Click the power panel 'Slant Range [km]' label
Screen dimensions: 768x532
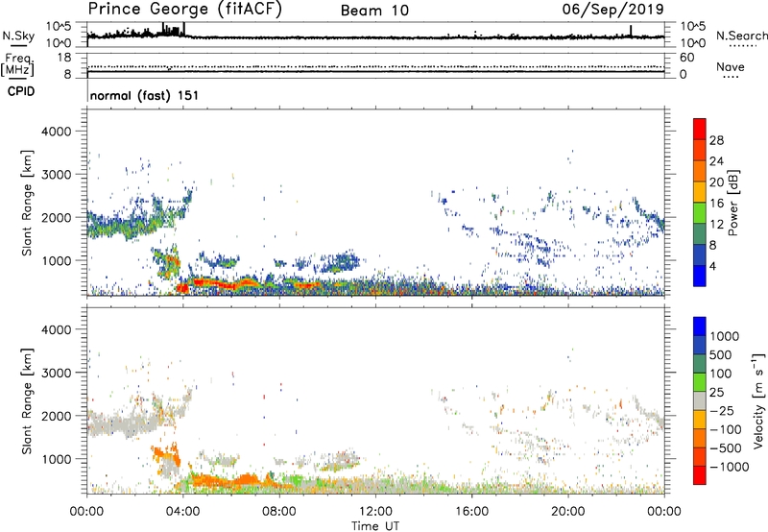[27, 203]
